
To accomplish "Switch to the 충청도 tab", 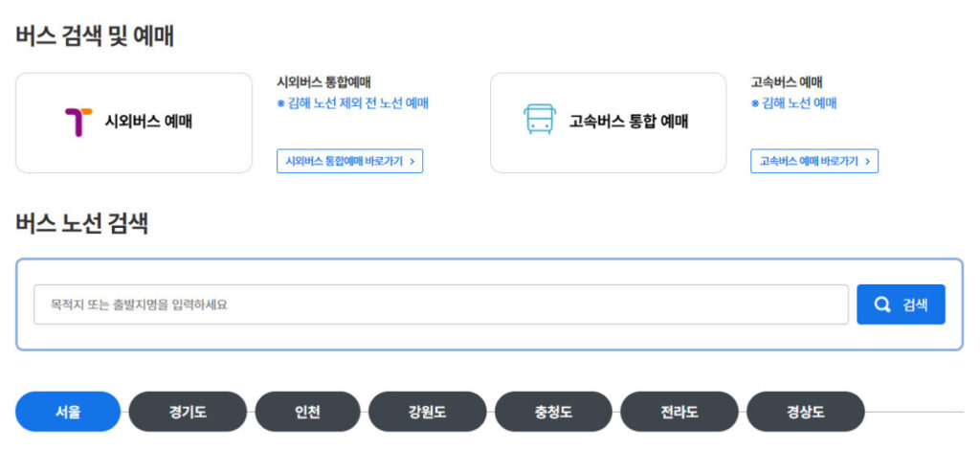I will click(x=553, y=412).
